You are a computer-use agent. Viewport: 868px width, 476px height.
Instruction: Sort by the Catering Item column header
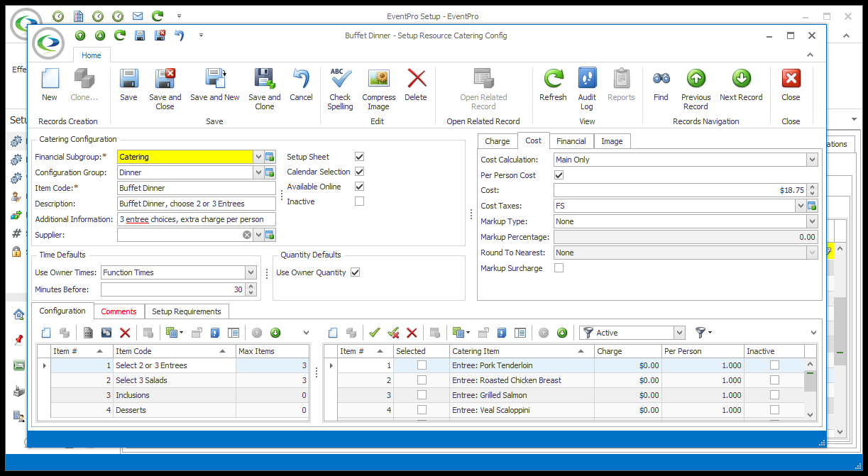(522, 351)
